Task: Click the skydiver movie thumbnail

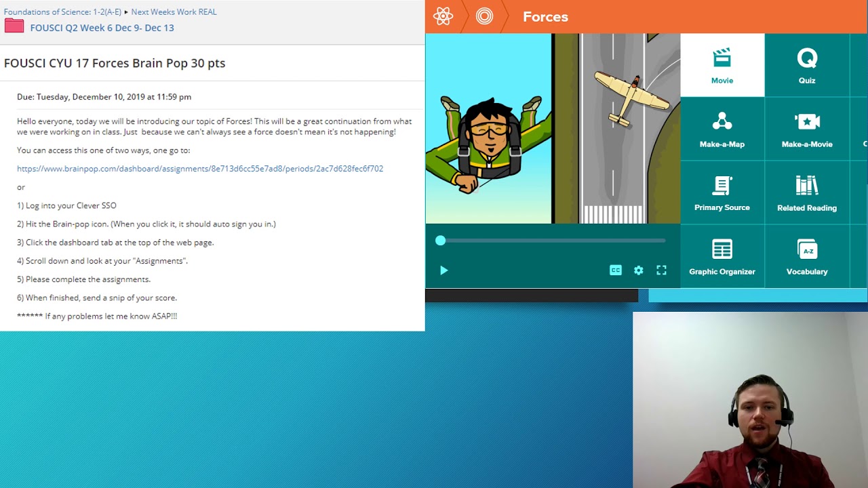Action: (553, 129)
